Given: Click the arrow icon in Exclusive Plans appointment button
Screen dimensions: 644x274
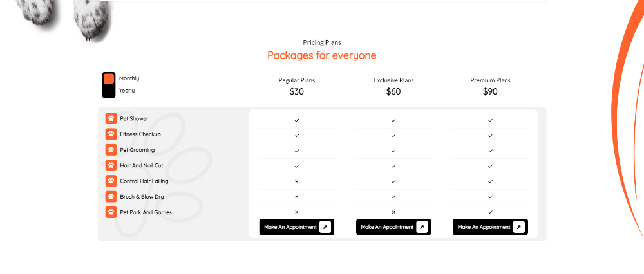Looking at the screenshot, I should coord(422,227).
